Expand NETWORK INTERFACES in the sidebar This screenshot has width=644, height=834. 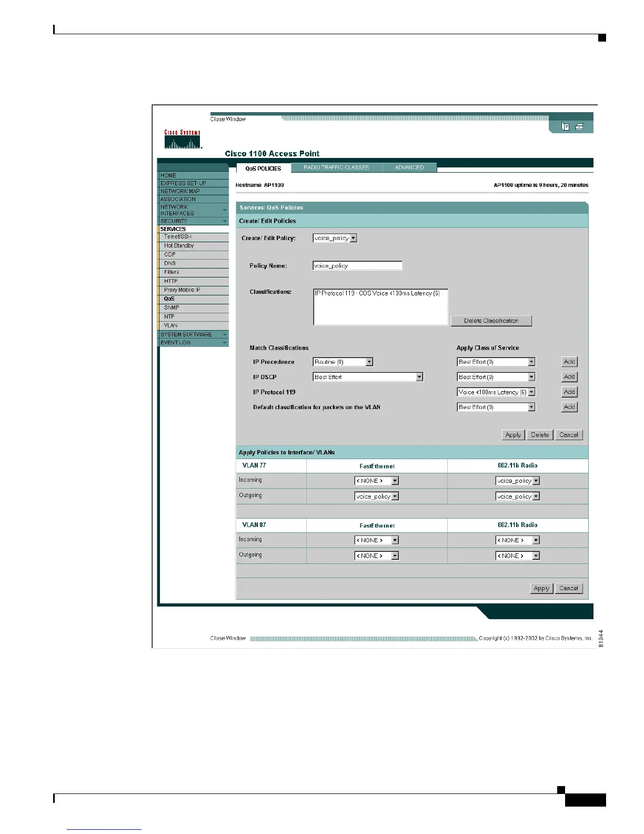point(193,210)
